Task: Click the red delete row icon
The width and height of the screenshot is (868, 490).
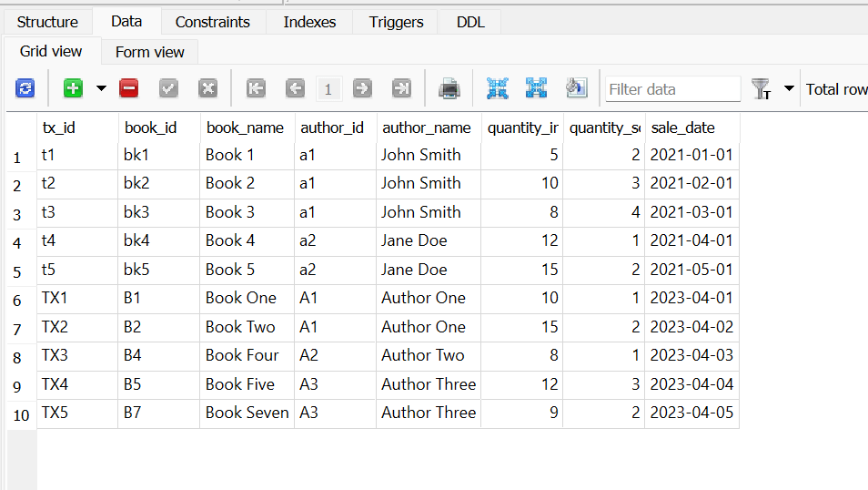Action: point(129,88)
